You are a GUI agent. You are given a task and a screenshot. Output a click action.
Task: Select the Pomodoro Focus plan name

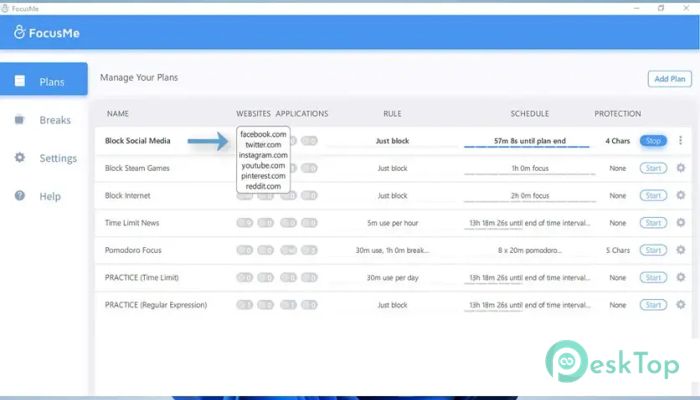[x=133, y=250]
